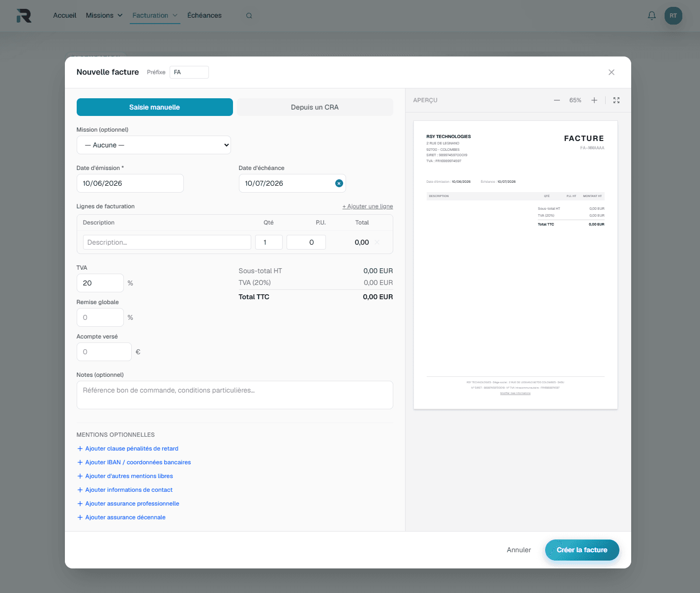Close the Nouvelle facture dialog
This screenshot has width=700, height=593.
pos(612,72)
